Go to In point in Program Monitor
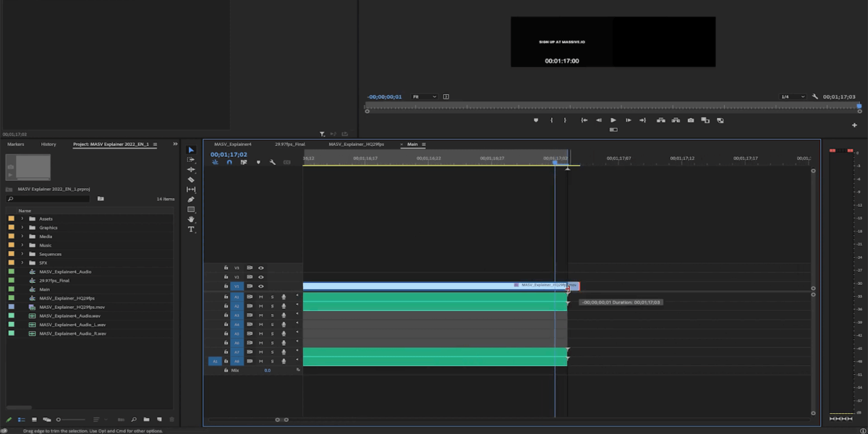868x434 pixels. point(584,120)
